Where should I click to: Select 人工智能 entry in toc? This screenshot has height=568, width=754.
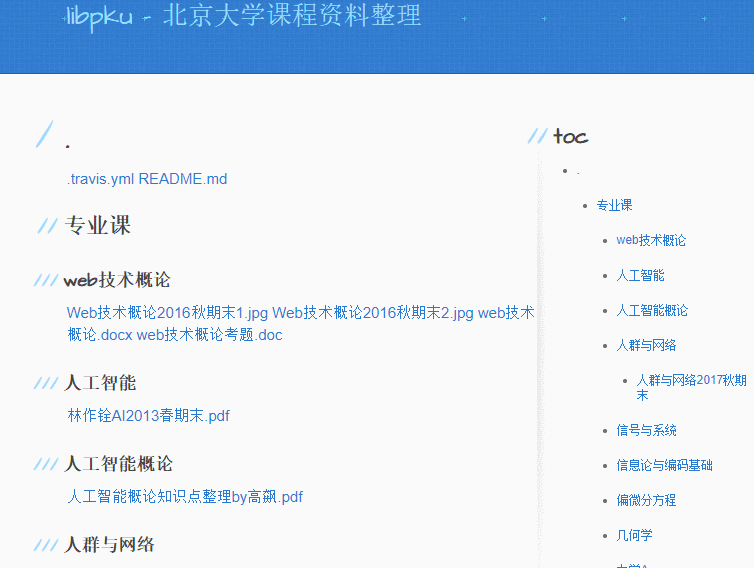[640, 276]
